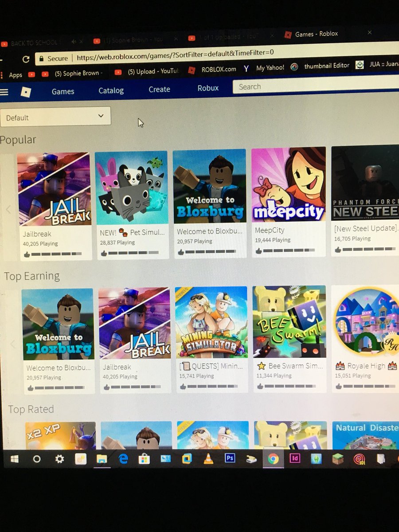
Task: Click the MeepCity title text
Action: coord(270,230)
